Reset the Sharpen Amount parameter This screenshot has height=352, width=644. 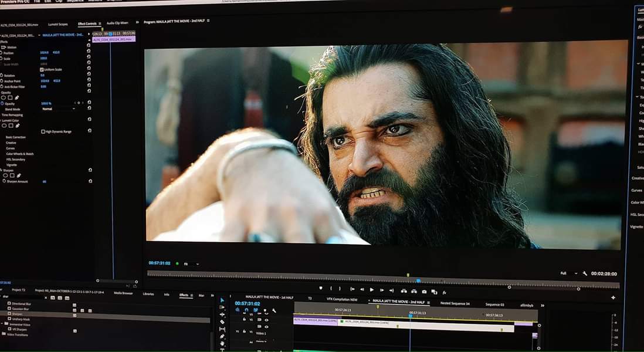90,181
